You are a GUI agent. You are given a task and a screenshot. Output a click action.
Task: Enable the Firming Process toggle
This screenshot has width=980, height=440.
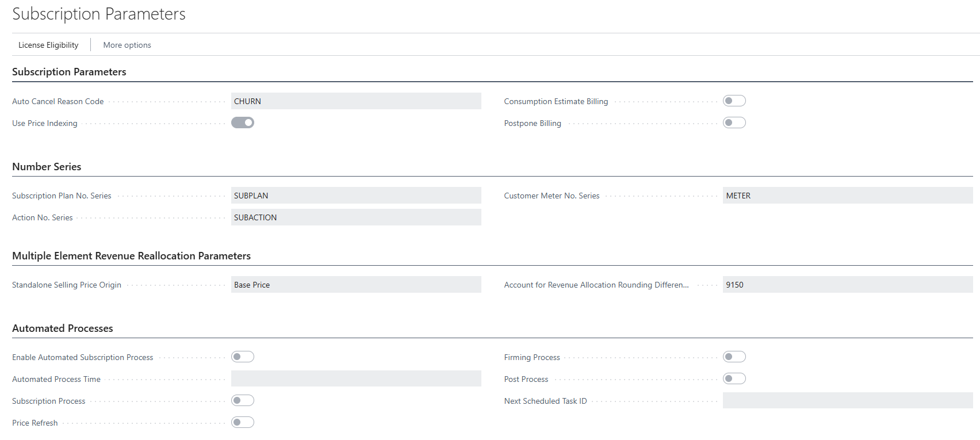[x=734, y=357]
